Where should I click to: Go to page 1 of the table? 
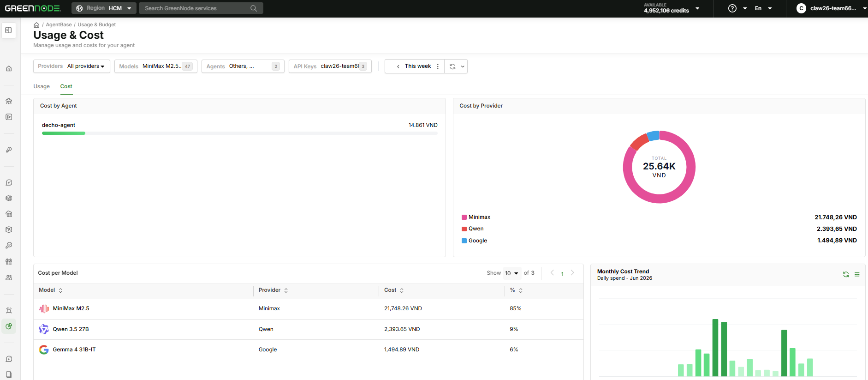click(x=562, y=274)
